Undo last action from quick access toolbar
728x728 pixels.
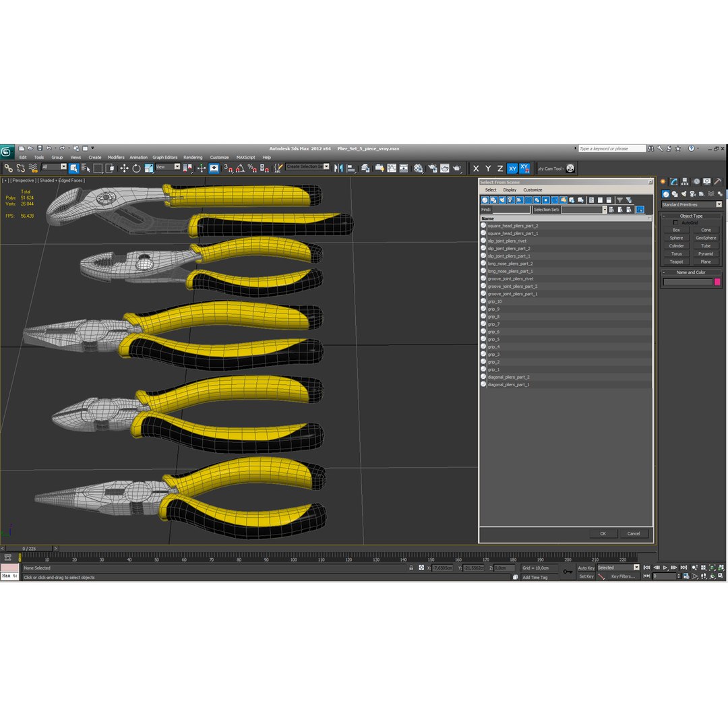point(49,148)
